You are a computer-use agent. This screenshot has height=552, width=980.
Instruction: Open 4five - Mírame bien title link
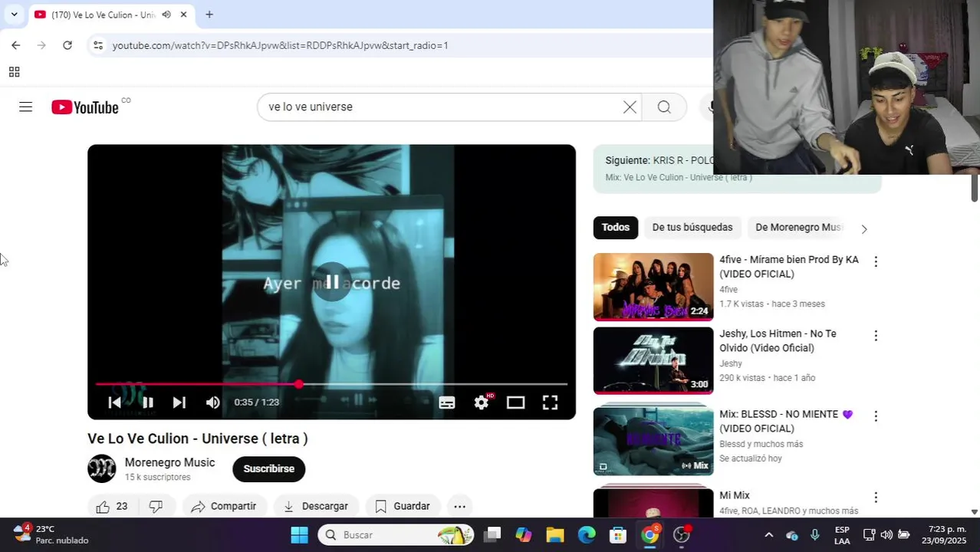click(x=789, y=267)
